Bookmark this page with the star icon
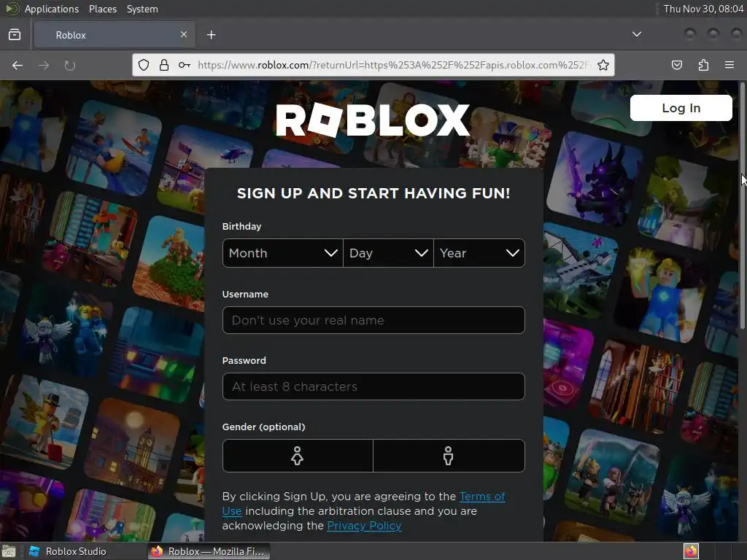 (x=603, y=65)
